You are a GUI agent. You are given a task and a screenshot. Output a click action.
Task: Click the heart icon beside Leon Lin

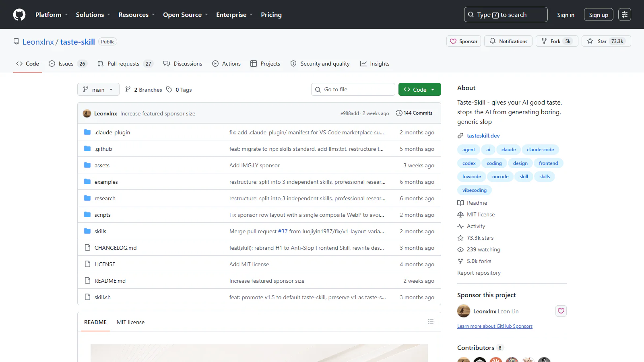click(x=561, y=311)
